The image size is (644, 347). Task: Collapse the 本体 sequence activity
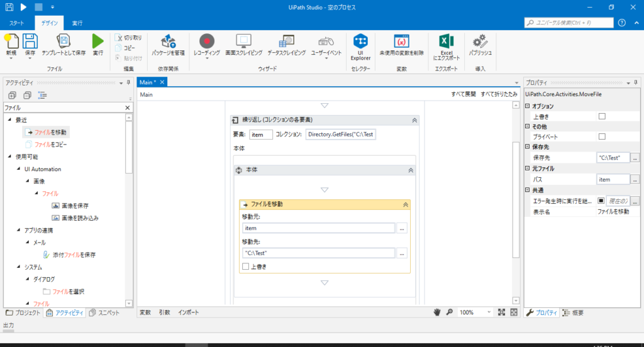(x=411, y=170)
